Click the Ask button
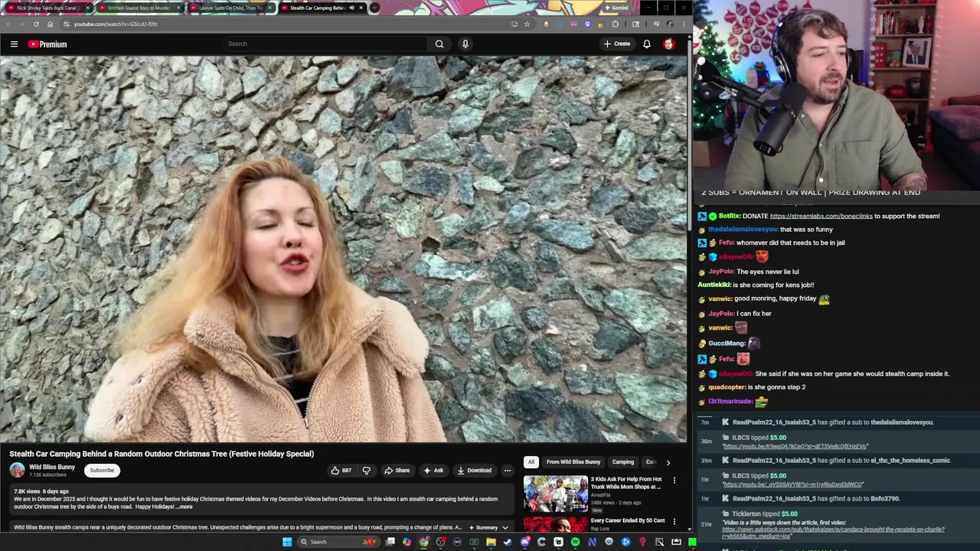This screenshot has width=980, height=551. (433, 471)
